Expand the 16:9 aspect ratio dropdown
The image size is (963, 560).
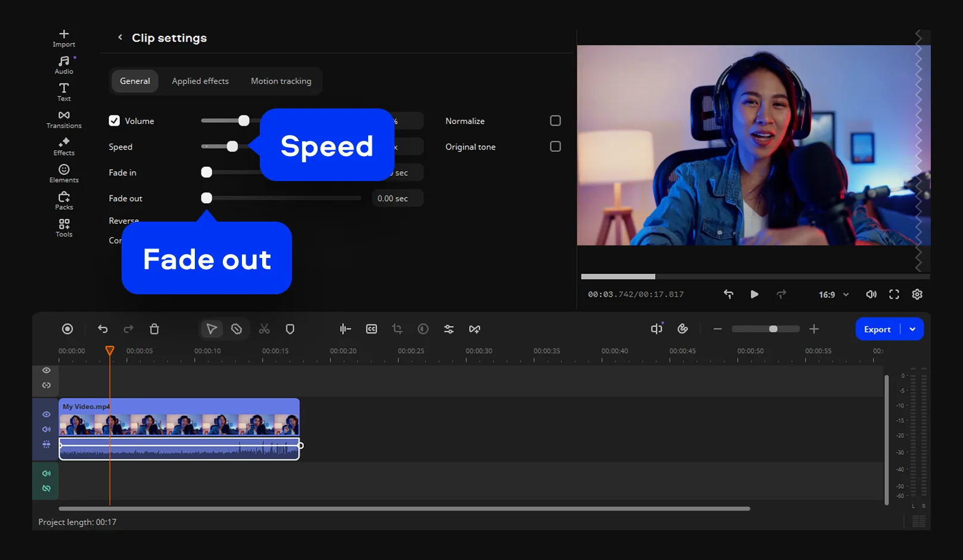(834, 294)
